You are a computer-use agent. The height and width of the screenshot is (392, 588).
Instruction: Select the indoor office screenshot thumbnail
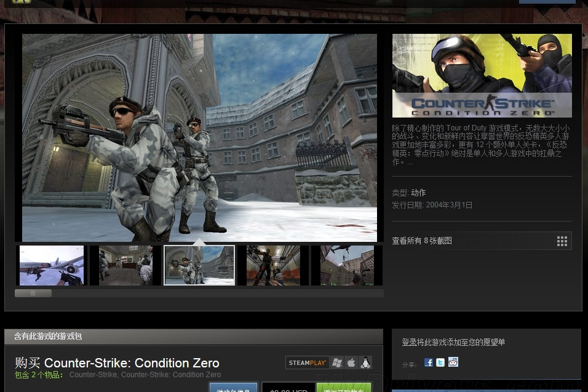pos(125,265)
